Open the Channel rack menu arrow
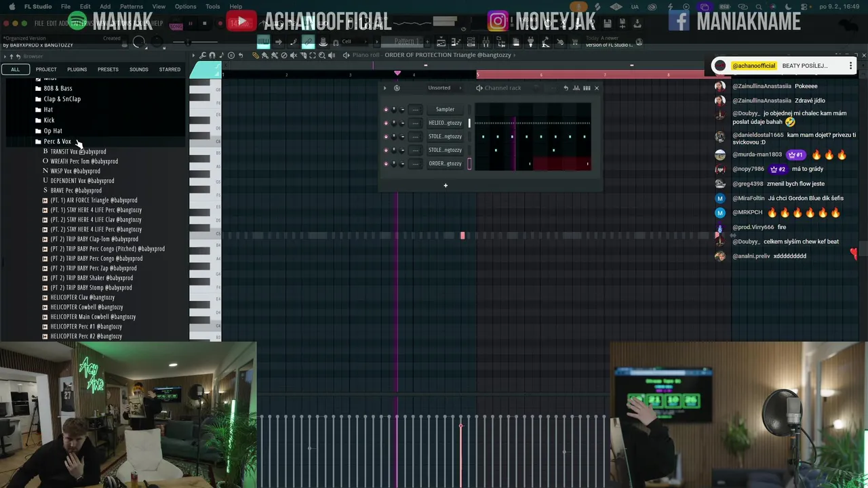Screen dimensions: 868x488 tap(384, 87)
